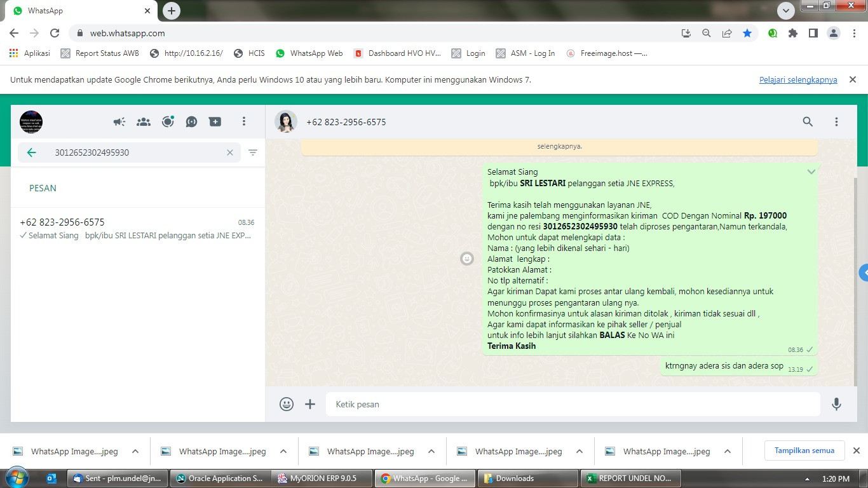Open the Freeimage.host bookmark

pyautogui.click(x=607, y=53)
